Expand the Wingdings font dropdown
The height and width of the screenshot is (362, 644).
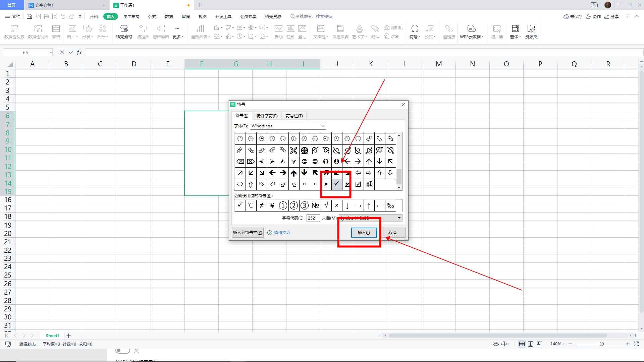tap(323, 126)
